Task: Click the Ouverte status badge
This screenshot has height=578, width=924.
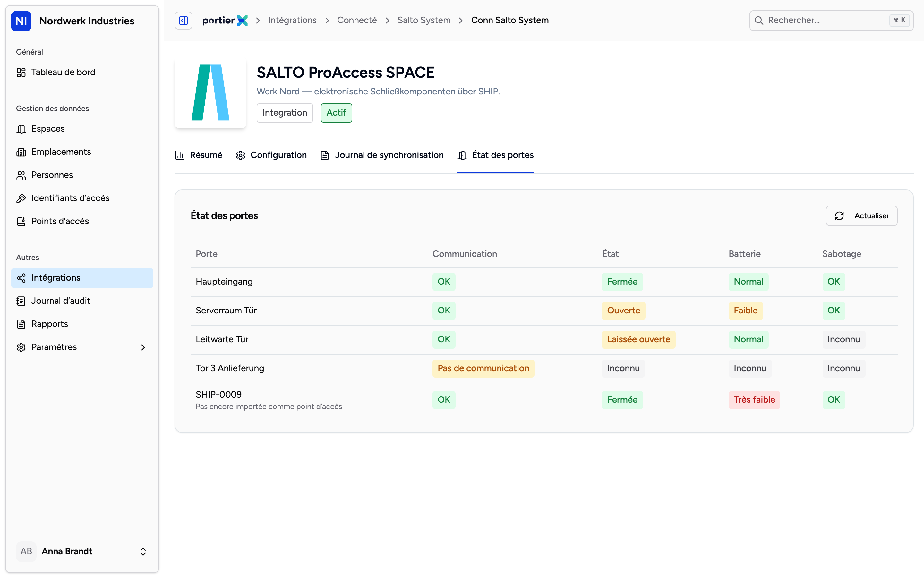Action: (623, 311)
